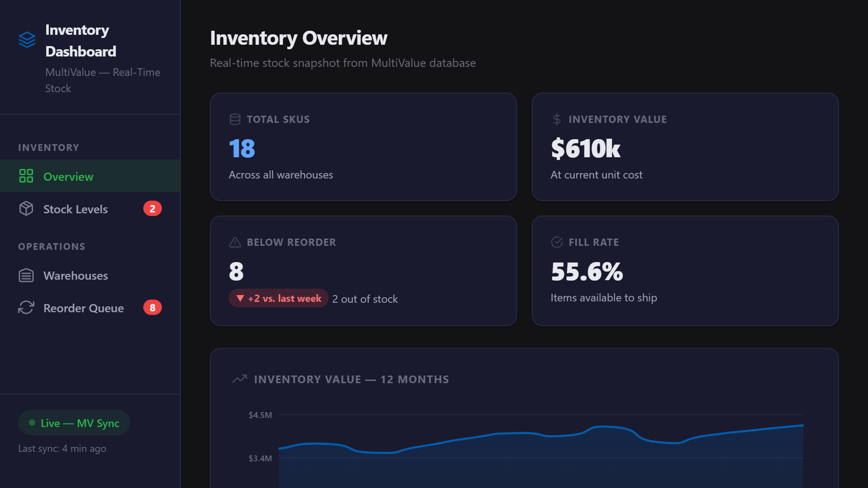This screenshot has width=868, height=488.
Task: Toggle the Live — MV Sync status indicator
Action: point(74,422)
